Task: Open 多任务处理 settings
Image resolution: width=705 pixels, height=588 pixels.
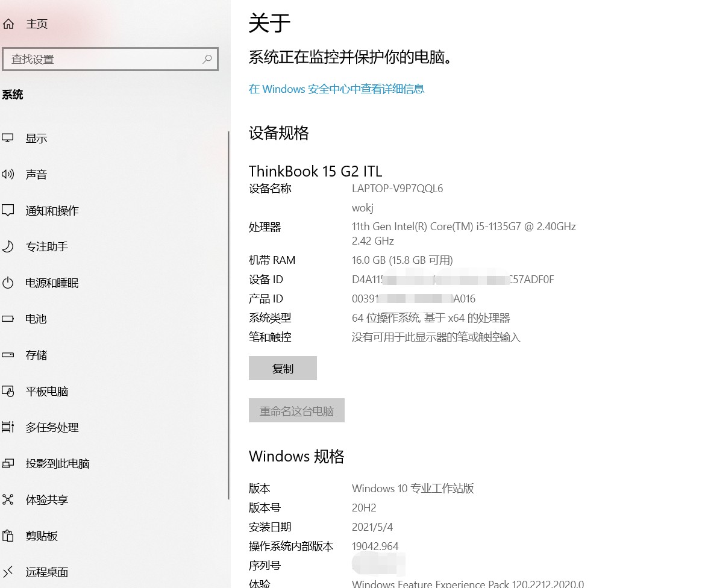Action: pyautogui.click(x=52, y=428)
